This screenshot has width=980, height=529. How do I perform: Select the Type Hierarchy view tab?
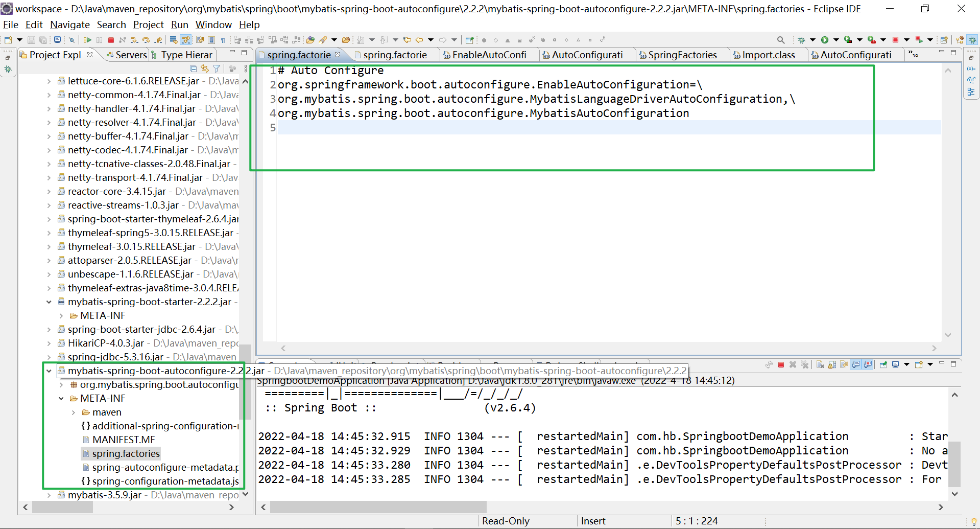[x=182, y=55]
